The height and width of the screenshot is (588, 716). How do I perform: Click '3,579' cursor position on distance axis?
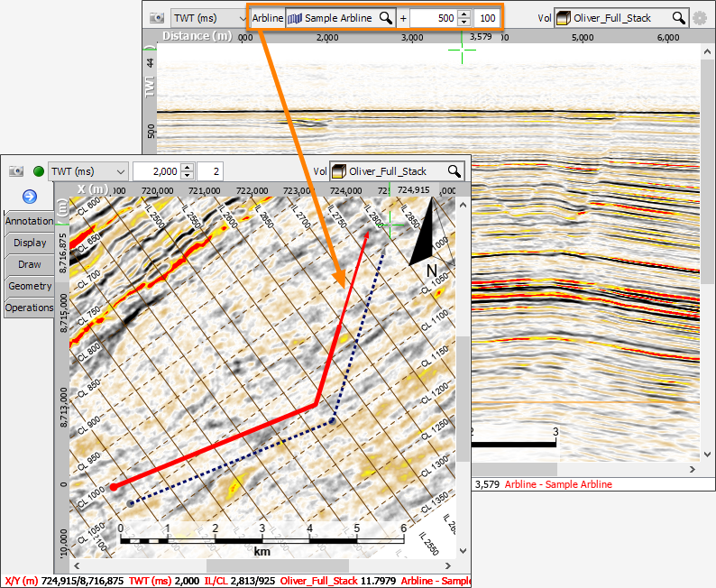point(481,36)
